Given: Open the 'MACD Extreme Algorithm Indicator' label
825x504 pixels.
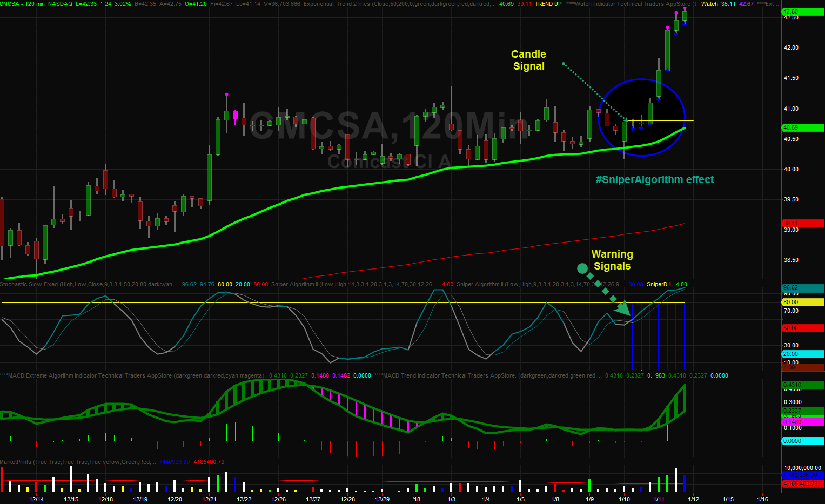Looking at the screenshot, I should [x=132, y=375].
